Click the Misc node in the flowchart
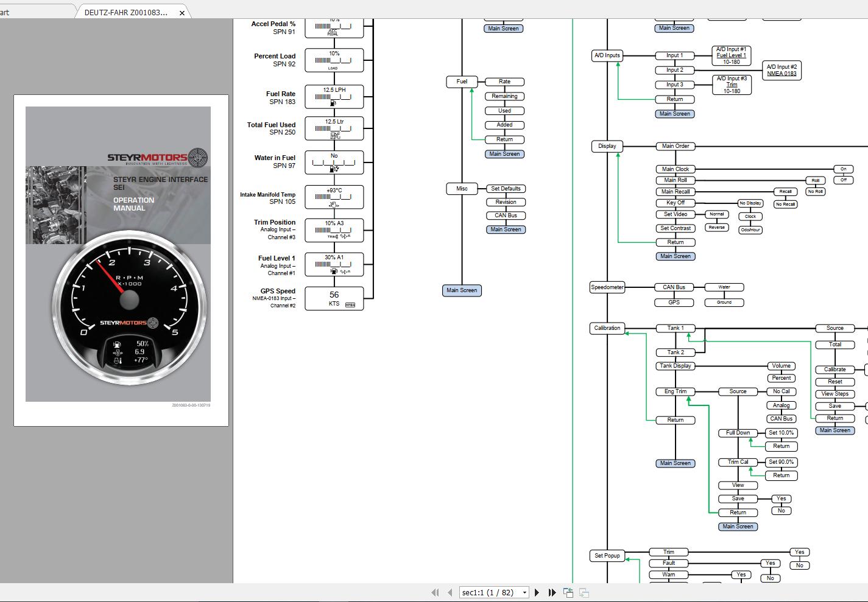 462,189
